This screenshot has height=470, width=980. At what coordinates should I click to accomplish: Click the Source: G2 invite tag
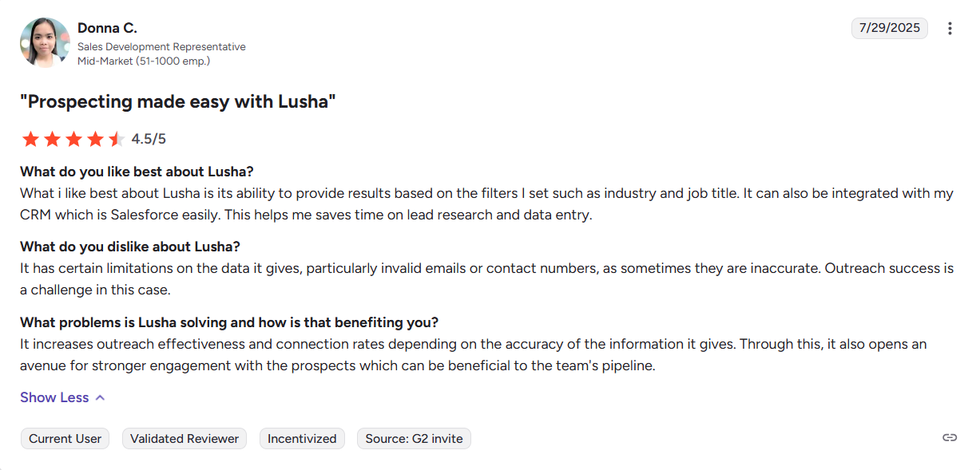click(x=414, y=438)
